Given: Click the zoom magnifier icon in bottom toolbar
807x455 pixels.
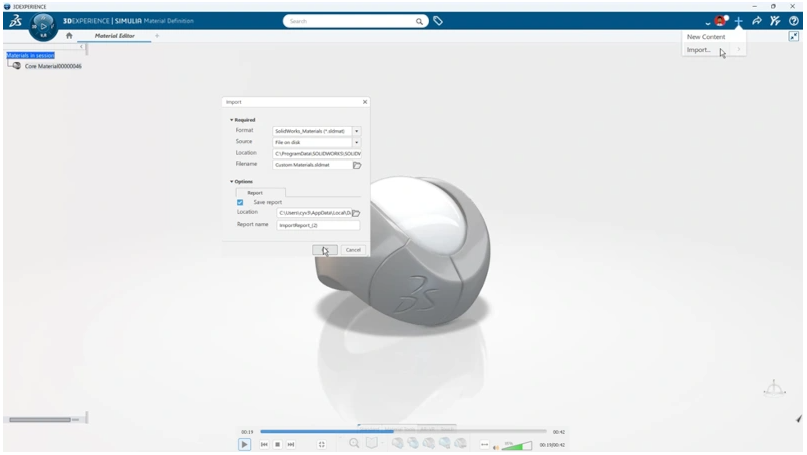Looking at the screenshot, I should tap(354, 443).
